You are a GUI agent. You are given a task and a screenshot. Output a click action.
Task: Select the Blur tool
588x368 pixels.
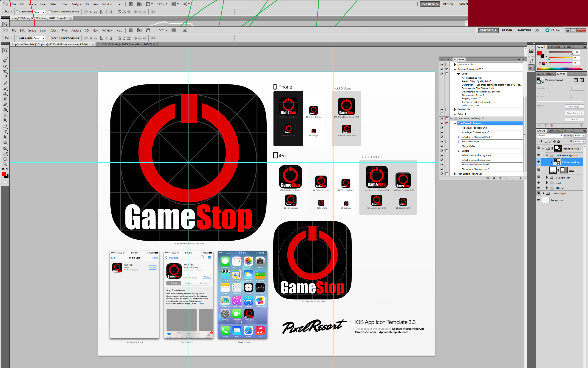click(x=5, y=115)
